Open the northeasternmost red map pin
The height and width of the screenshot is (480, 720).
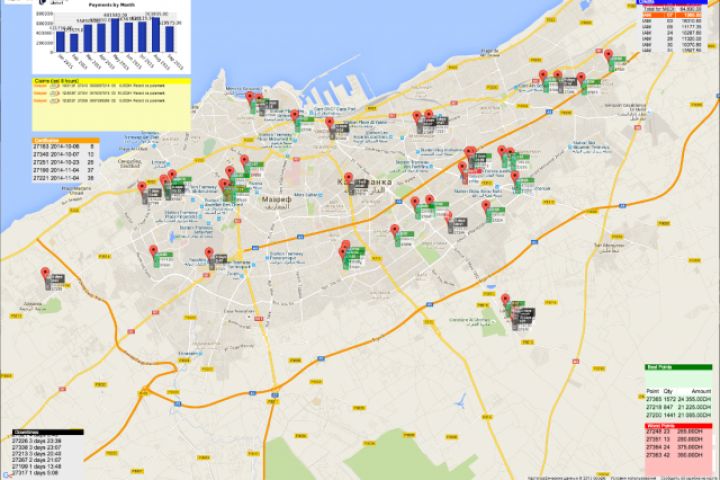[x=608, y=56]
